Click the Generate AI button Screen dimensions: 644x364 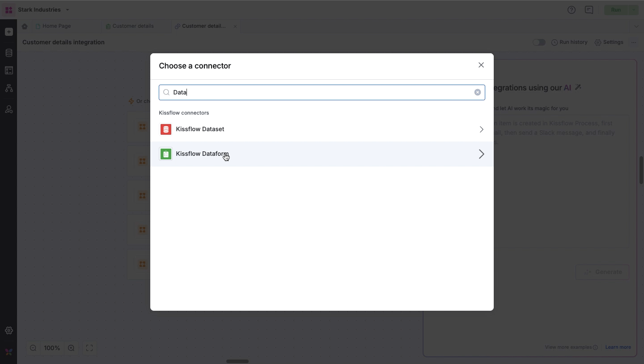click(x=602, y=272)
